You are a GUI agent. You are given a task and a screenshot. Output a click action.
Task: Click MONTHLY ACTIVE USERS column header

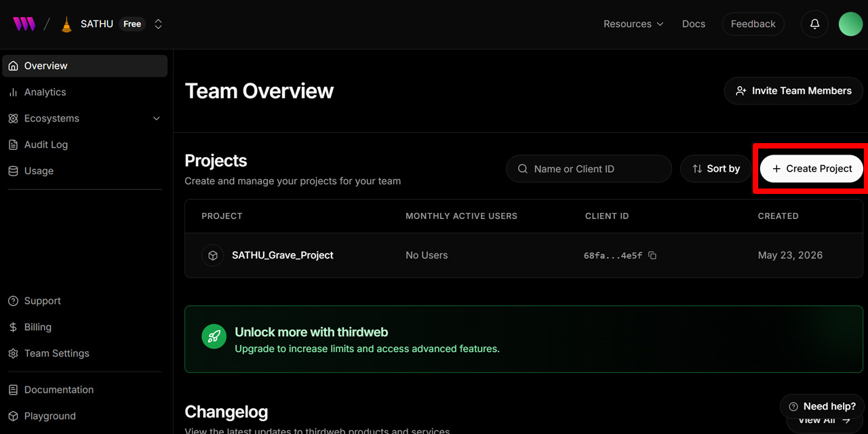[461, 216]
